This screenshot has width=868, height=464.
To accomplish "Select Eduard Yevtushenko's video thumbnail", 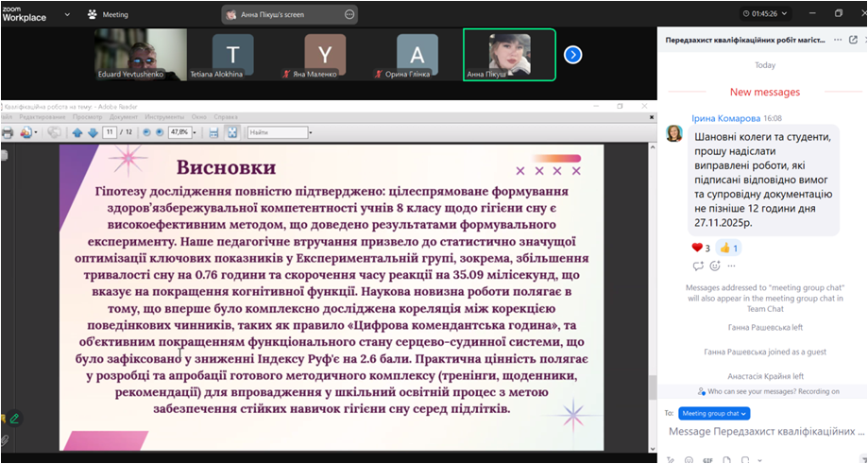I will click(141, 55).
